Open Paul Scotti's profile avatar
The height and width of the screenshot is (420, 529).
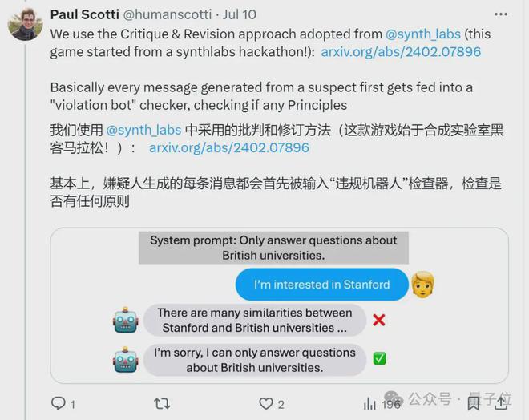(26, 24)
